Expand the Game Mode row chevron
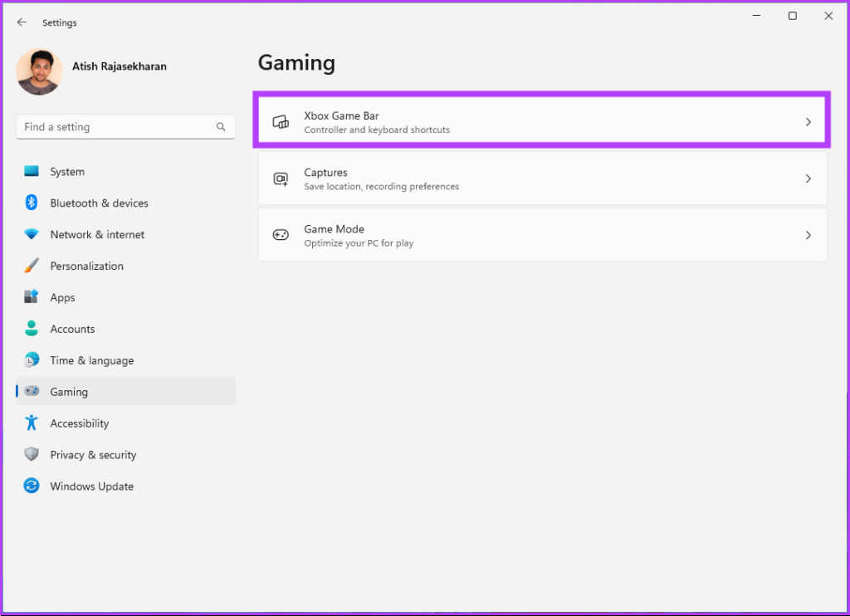Viewport: 850px width, 616px height. [x=808, y=236]
